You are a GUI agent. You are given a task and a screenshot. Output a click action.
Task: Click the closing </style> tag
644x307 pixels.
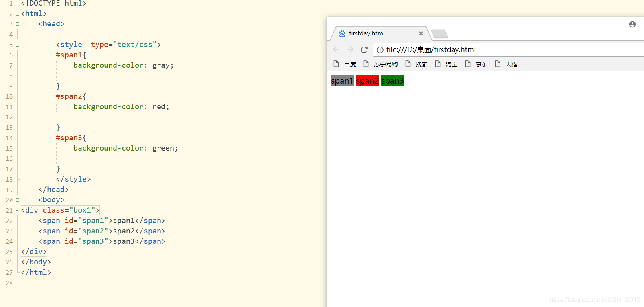coord(73,179)
